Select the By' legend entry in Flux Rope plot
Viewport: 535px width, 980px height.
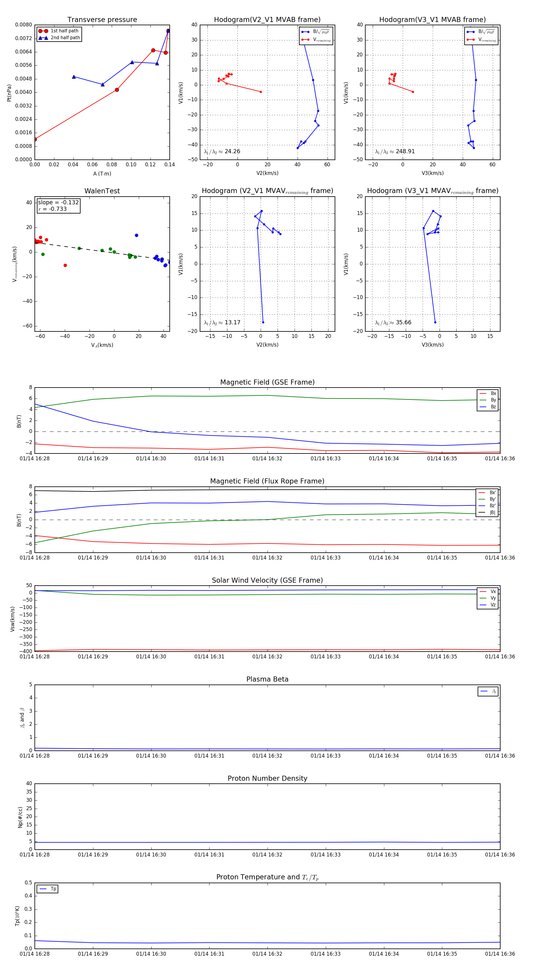(487, 499)
